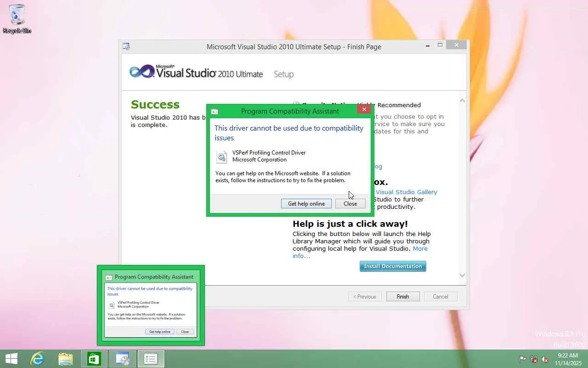The height and width of the screenshot is (368, 588).
Task: Click the Program Compatibility Assistant preview thumbnail
Action: click(151, 305)
